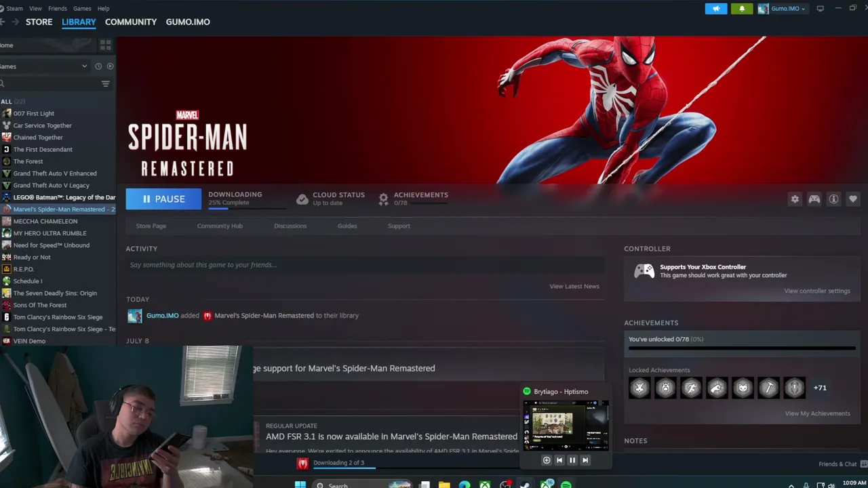The image size is (868, 488).
Task: Open the Games menu
Action: click(x=82, y=9)
